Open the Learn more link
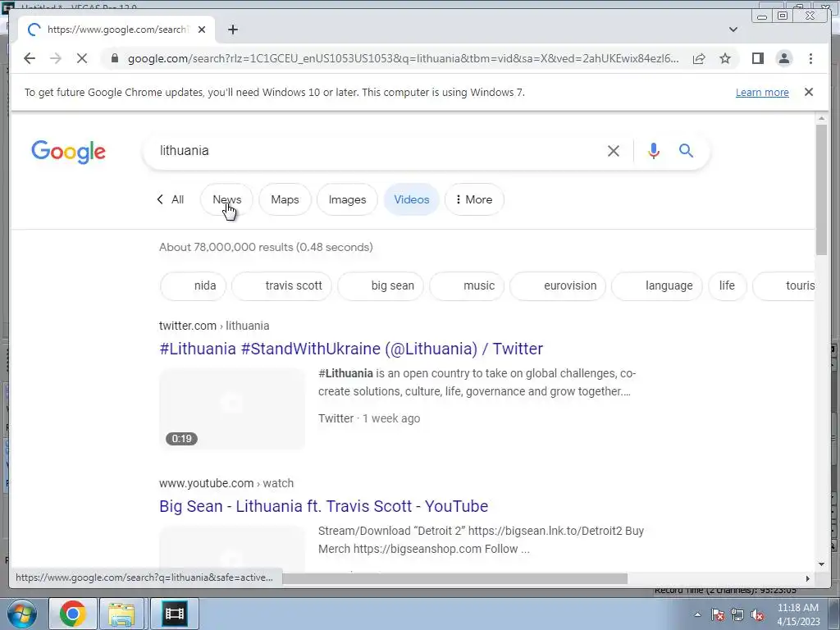 pos(762,92)
